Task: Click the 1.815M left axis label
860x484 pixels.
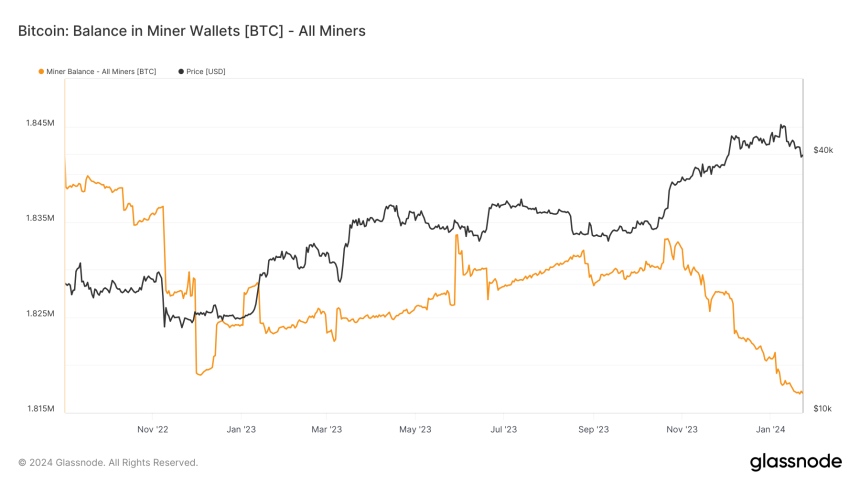Action: [40, 408]
